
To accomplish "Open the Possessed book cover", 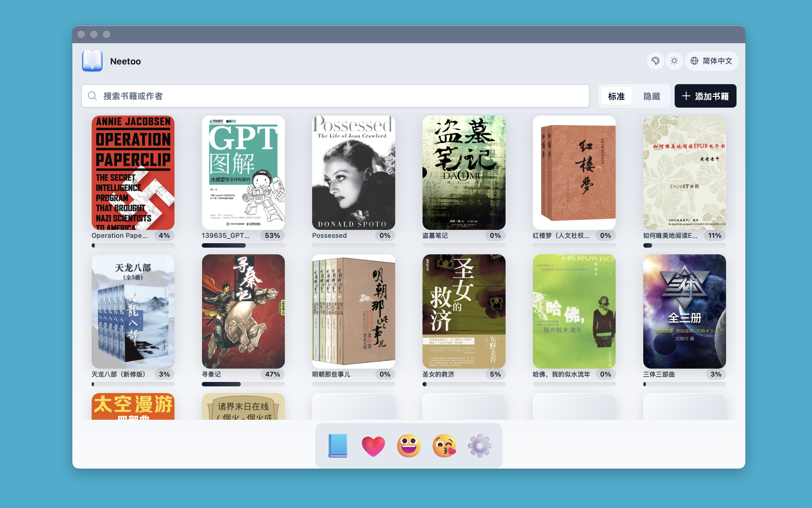I will [353, 173].
